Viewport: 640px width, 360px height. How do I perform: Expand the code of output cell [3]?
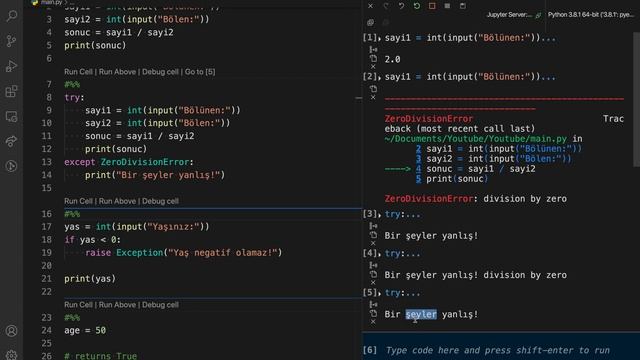pyautogui.click(x=380, y=215)
